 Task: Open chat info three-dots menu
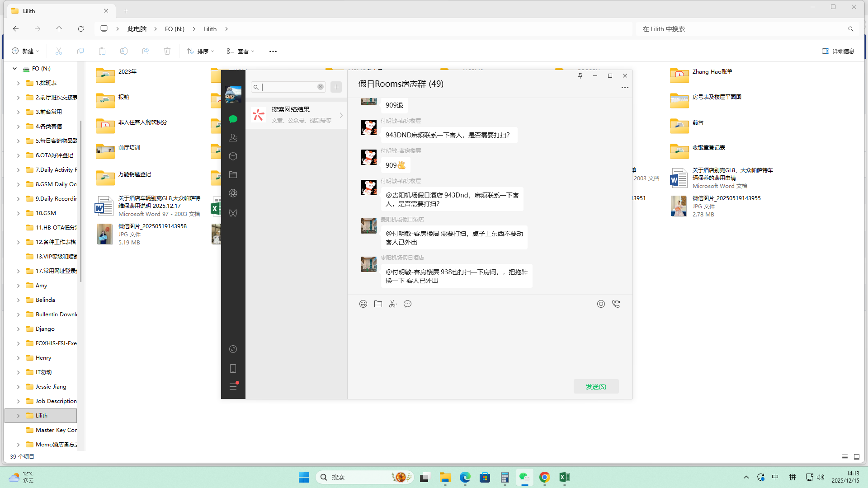click(624, 88)
